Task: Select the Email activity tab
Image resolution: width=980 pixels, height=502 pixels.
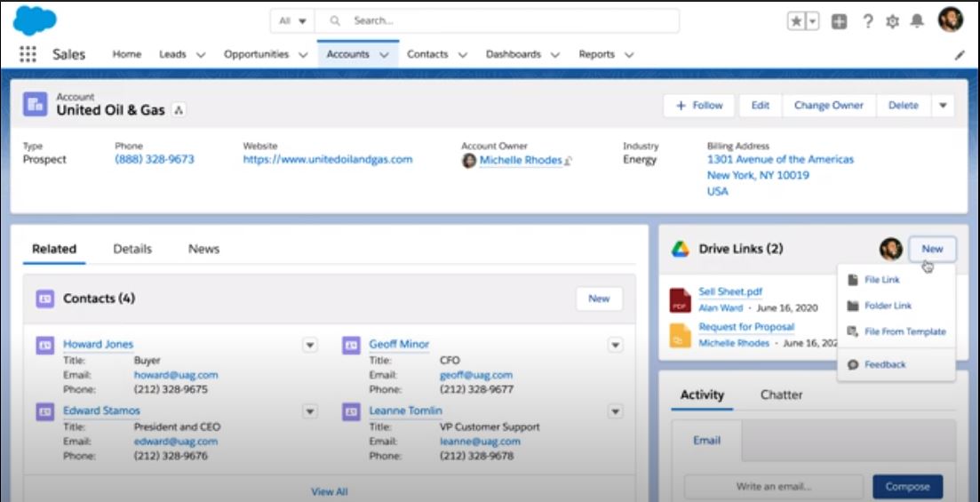Action: 707,441
